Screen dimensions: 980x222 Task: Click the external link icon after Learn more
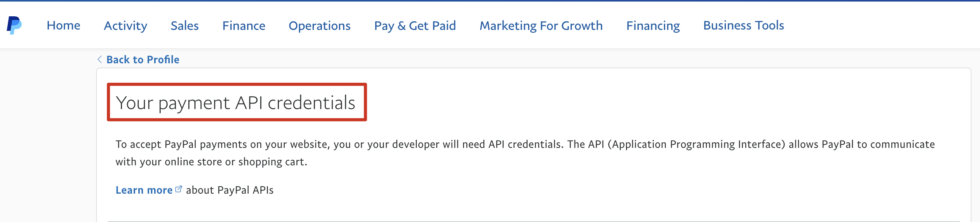point(179,189)
